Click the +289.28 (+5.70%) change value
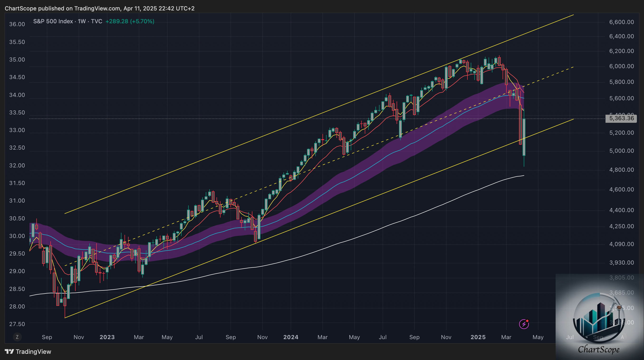Image resolution: width=644 pixels, height=360 pixels. pos(130,21)
